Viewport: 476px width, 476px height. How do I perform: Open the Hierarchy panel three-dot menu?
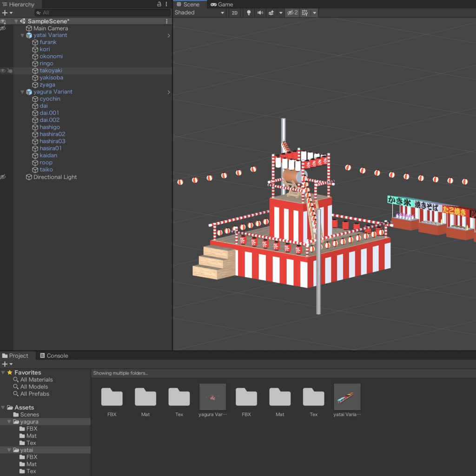(166, 4)
